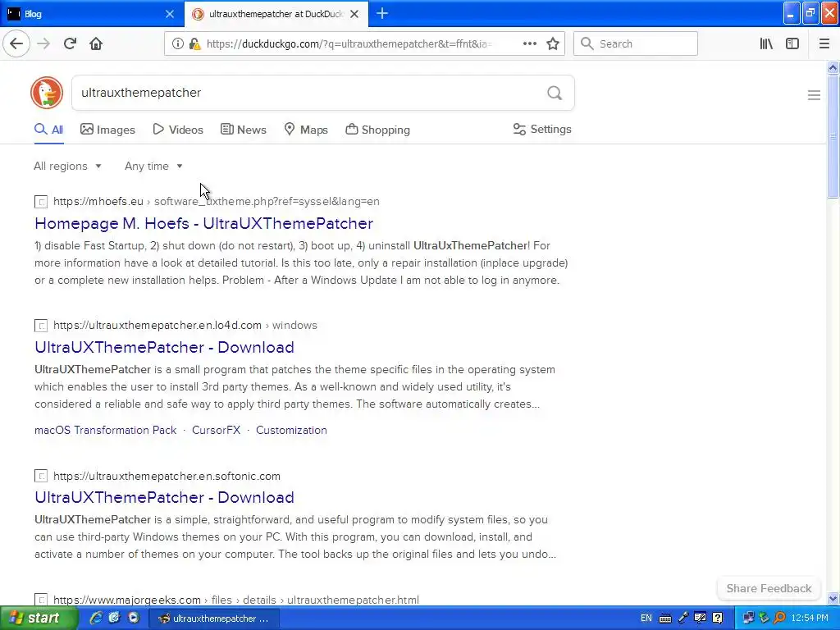Screen dimensions: 840x630
Task: Switch to Shopping results
Action: pyautogui.click(x=377, y=130)
